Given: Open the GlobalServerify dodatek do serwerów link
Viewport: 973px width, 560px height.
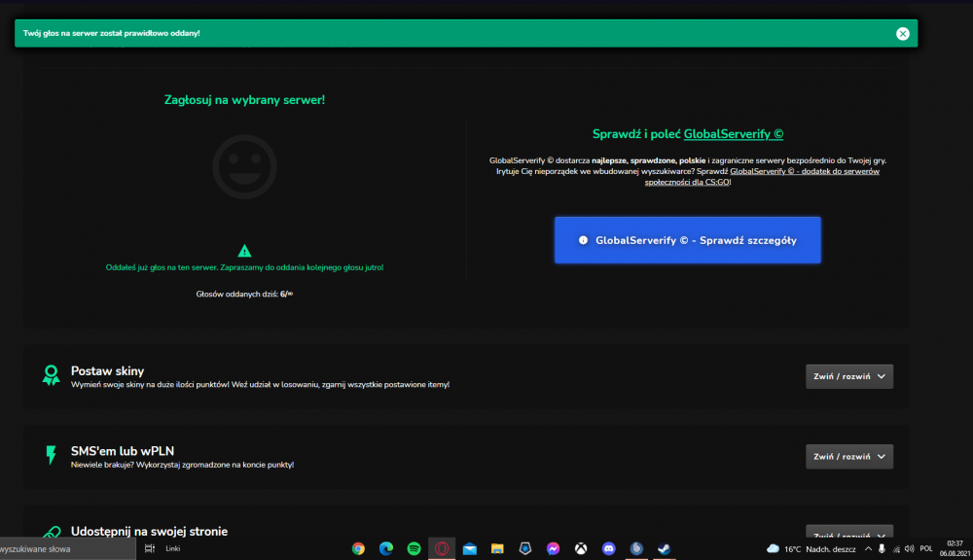Looking at the screenshot, I should tap(762, 177).
